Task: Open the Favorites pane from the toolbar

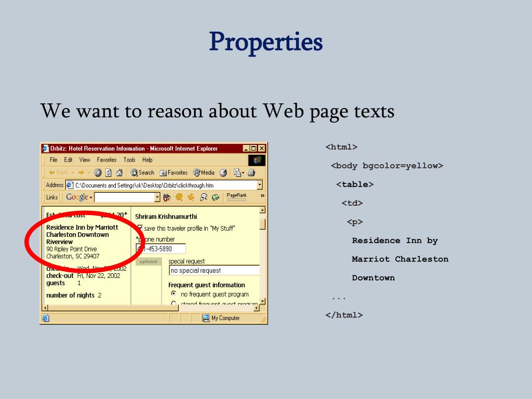Action: click(x=174, y=172)
